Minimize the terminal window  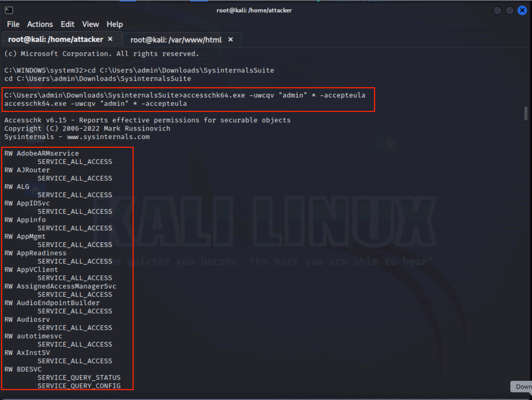pyautogui.click(x=497, y=10)
